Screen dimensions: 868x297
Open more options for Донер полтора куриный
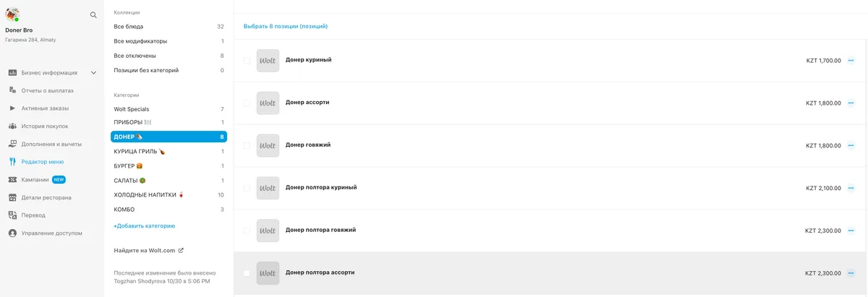coord(851,189)
